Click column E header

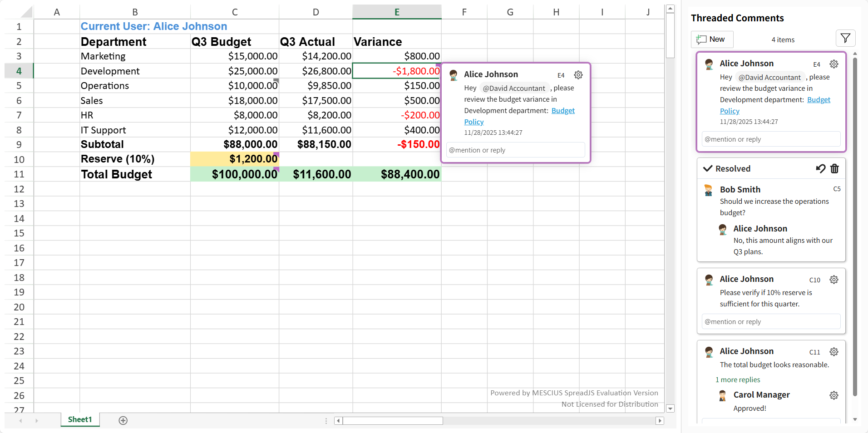[397, 12]
